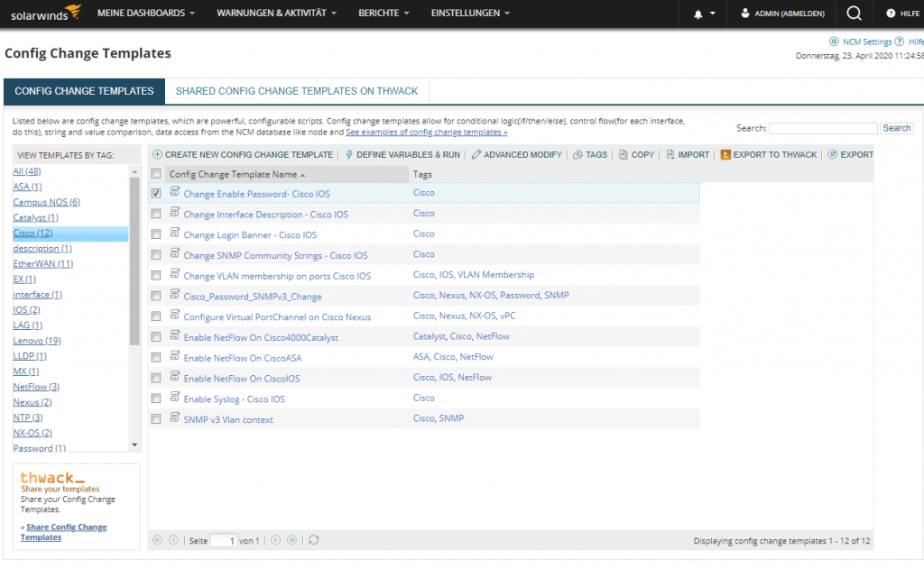Open Meine Dashboards dropdown menu
This screenshot has width=924, height=568.
146,14
